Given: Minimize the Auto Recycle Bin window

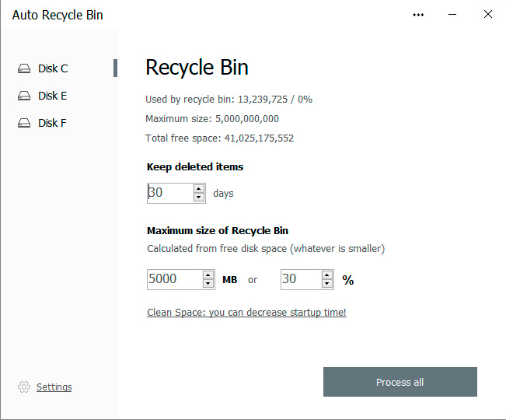Looking at the screenshot, I should (x=452, y=15).
